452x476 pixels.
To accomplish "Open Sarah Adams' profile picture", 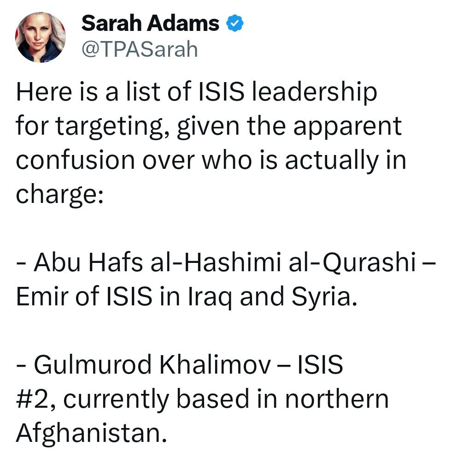I will pyautogui.click(x=41, y=37).
